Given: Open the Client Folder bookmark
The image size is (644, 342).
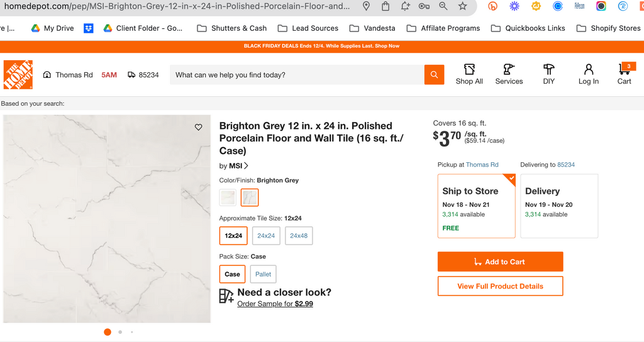Looking at the screenshot, I should pyautogui.click(x=143, y=28).
